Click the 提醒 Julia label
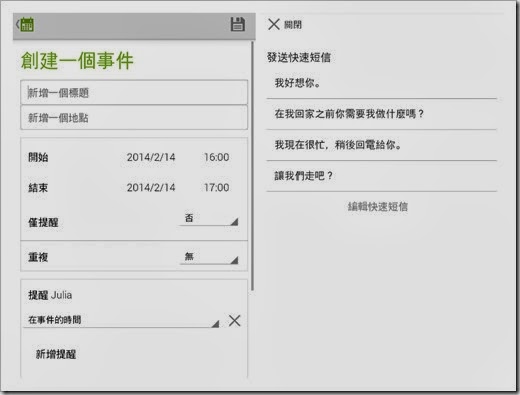The width and height of the screenshot is (520, 395). click(50, 295)
